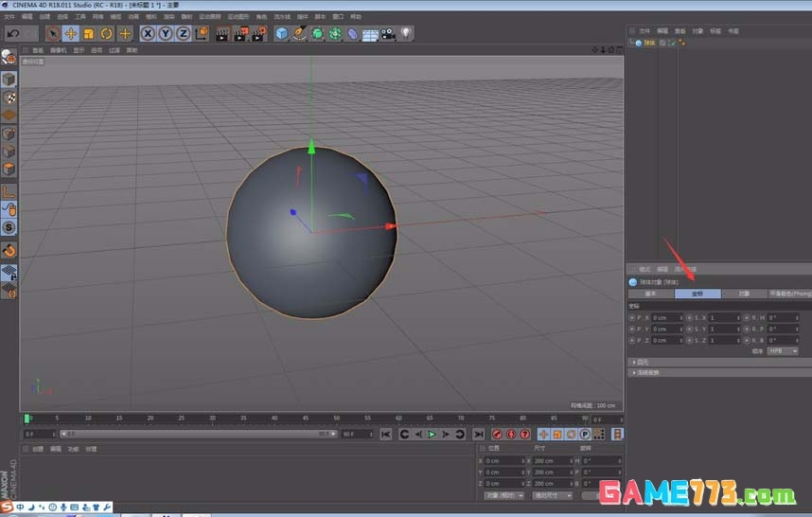Expand the Freeze Transformation section
The height and width of the screenshot is (517, 812).
click(x=647, y=372)
